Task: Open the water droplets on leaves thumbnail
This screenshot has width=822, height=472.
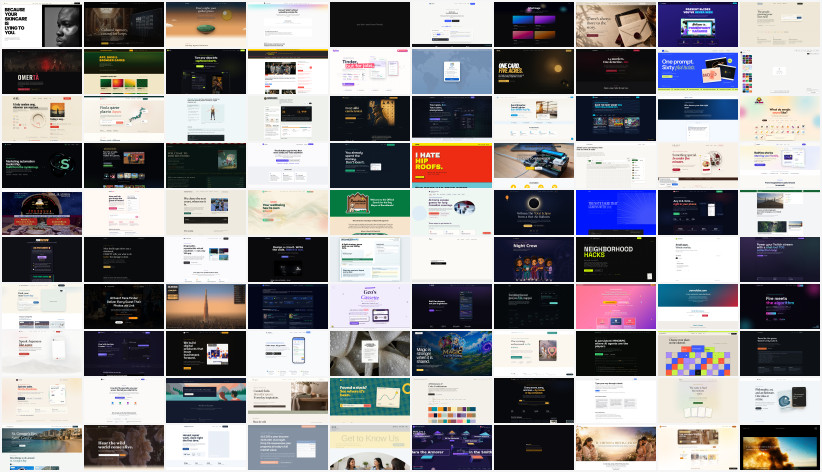Action: point(370,353)
